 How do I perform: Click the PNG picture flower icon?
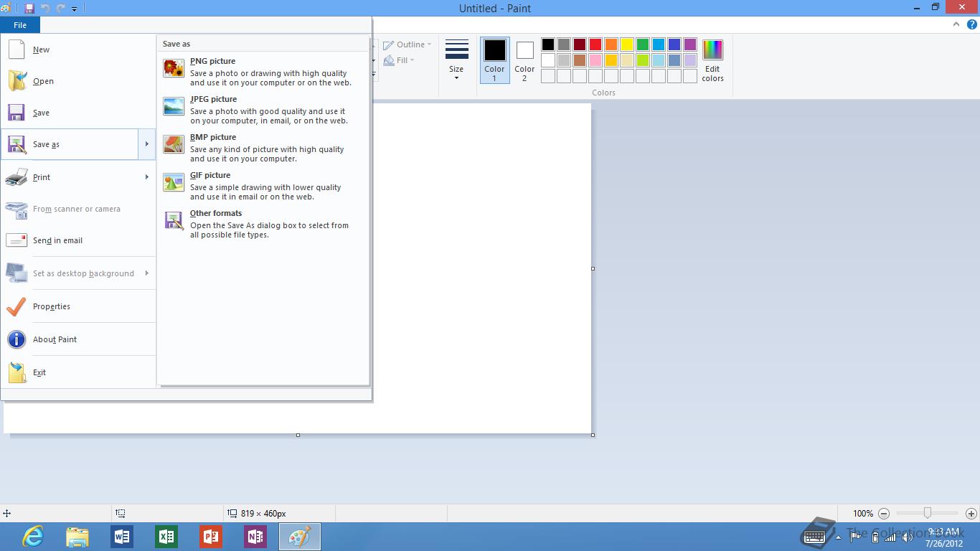click(x=174, y=68)
